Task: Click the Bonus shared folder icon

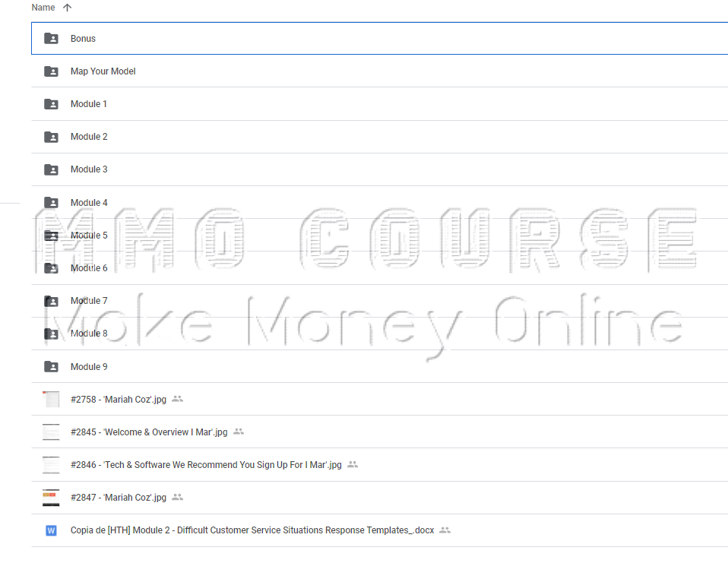Action: pos(51,39)
